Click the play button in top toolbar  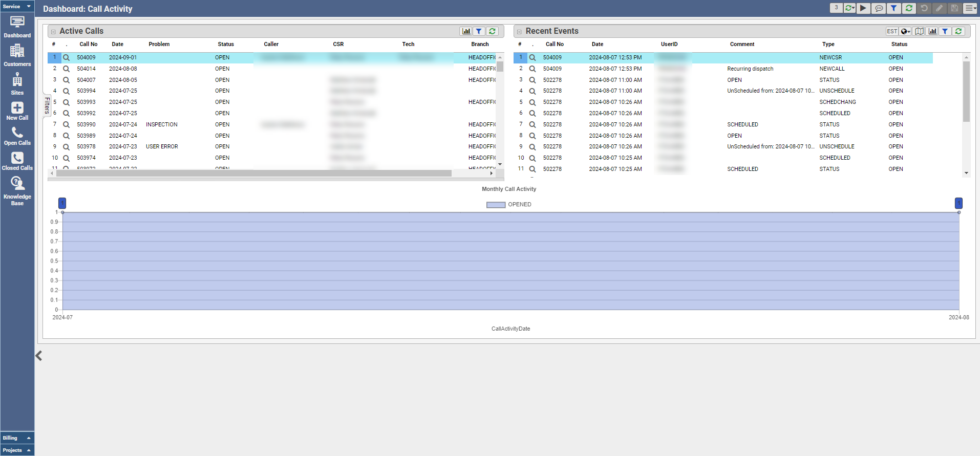(x=863, y=8)
